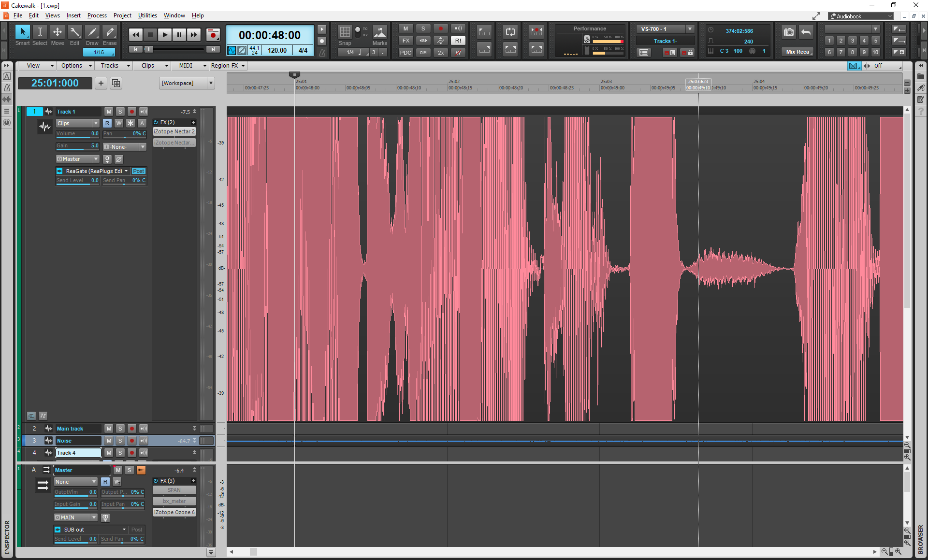Open the Audiobook lens dropdown
The width and height of the screenshot is (928, 560).
point(861,16)
